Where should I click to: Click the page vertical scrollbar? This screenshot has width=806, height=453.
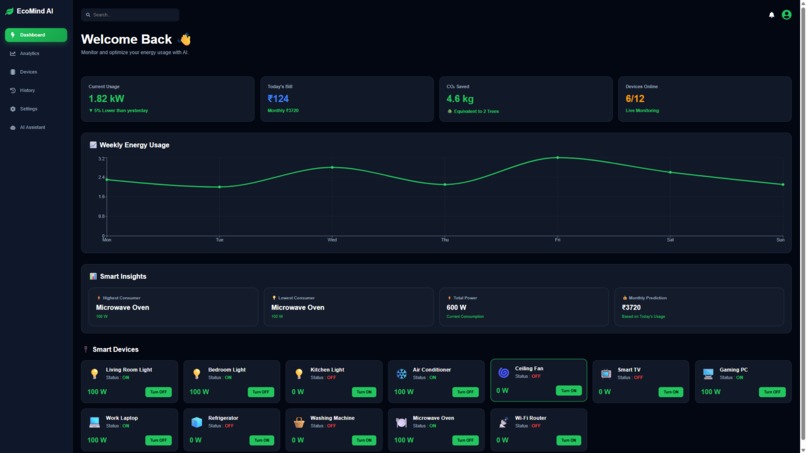(x=803, y=226)
